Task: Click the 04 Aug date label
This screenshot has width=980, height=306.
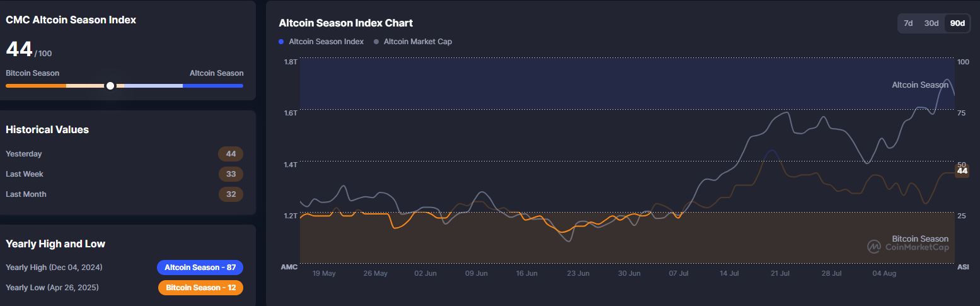Action: (884, 274)
